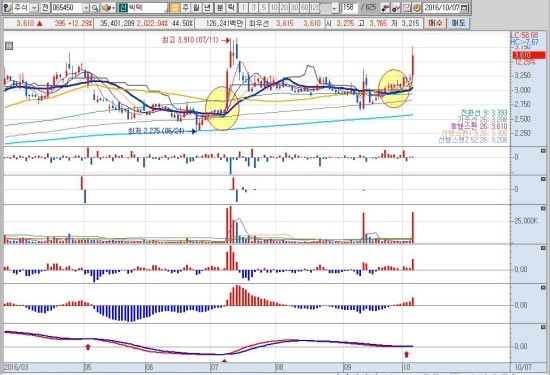Toggle the daily (일) chart period button
550x375 pixels.
pyautogui.click(x=175, y=8)
